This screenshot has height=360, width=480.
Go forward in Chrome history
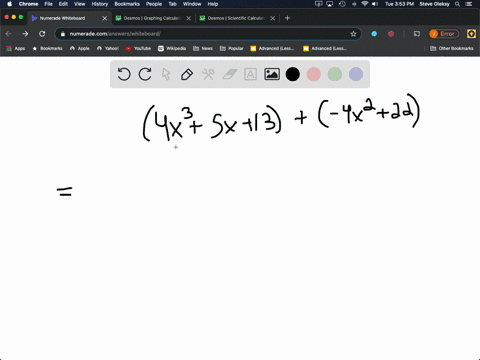click(x=25, y=34)
